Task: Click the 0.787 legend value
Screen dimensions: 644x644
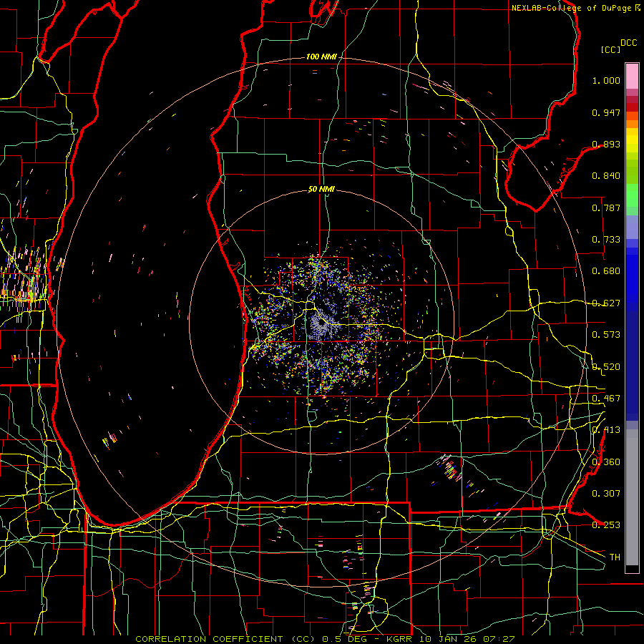Action: [606, 208]
